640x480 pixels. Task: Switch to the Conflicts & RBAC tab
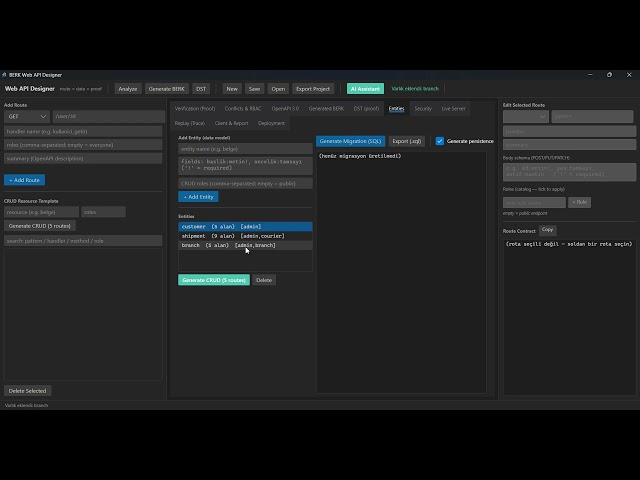(x=243, y=109)
